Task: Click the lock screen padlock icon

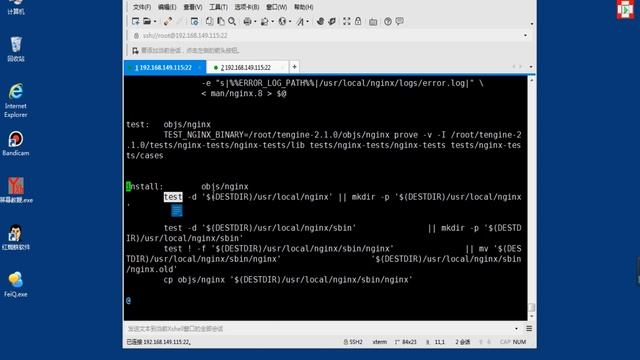Action: [x=358, y=21]
